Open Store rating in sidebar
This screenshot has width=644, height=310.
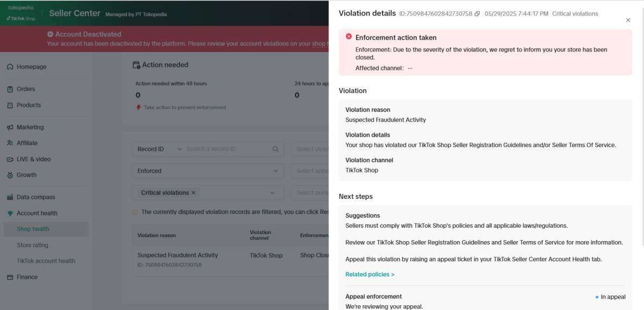(x=32, y=246)
